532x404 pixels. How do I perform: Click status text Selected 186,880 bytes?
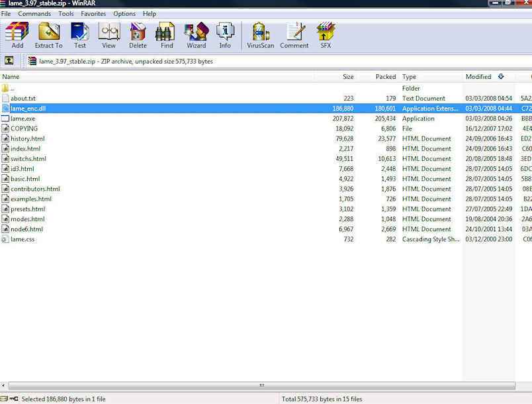pyautogui.click(x=64, y=399)
